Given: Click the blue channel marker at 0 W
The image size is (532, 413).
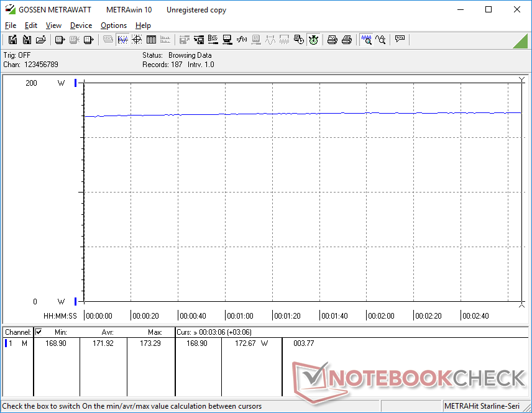Looking at the screenshot, I should click(x=75, y=301).
